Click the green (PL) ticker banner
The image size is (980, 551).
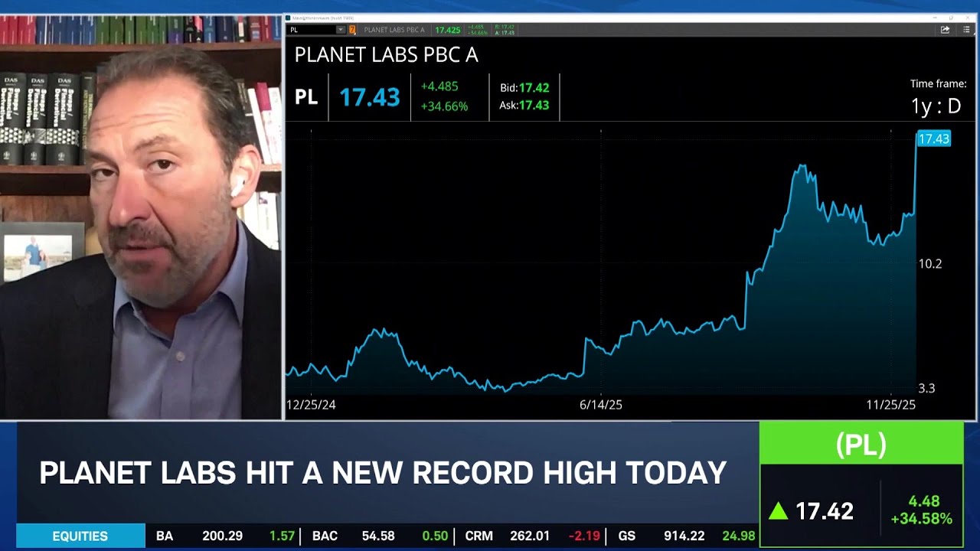[861, 443]
